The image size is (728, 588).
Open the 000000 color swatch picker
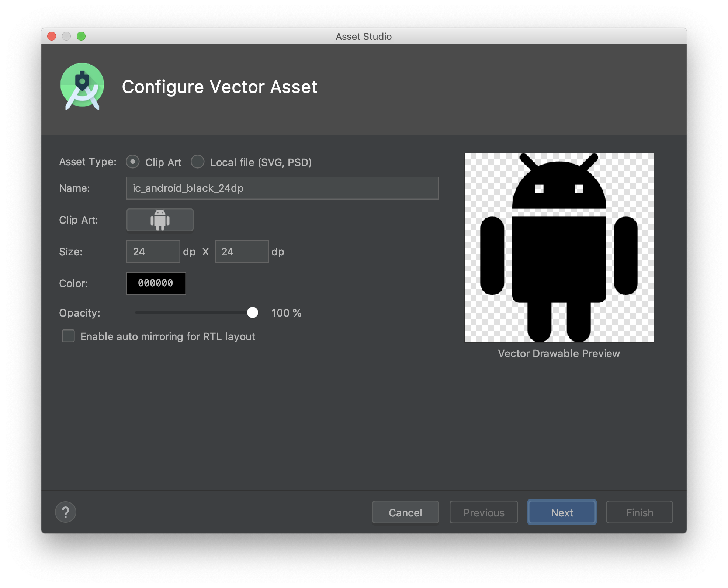[156, 283]
